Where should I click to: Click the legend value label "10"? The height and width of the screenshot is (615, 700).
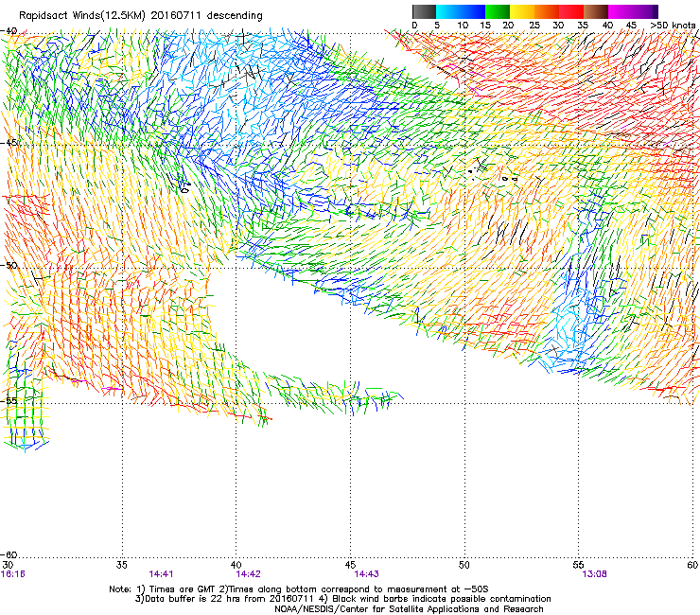click(x=463, y=25)
